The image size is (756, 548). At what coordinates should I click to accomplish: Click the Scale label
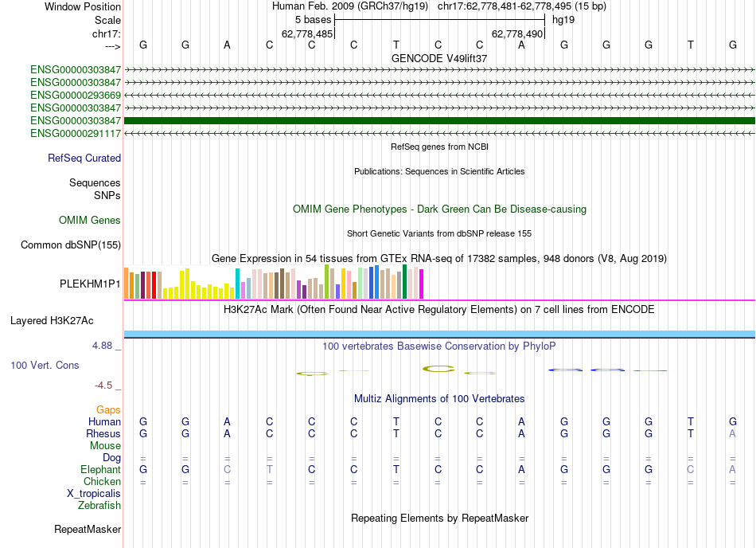(108, 20)
